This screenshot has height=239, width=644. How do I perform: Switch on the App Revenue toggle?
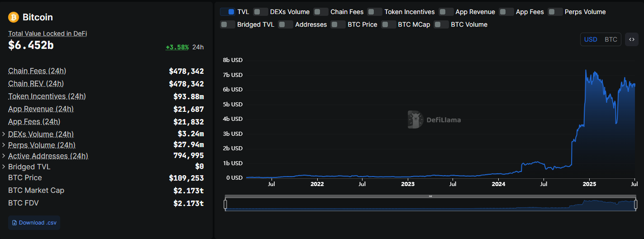[x=446, y=12]
